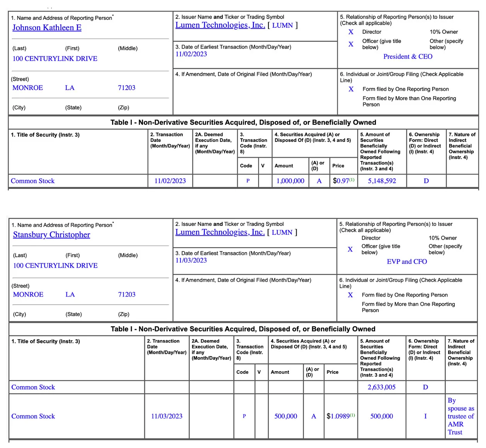Click Common Stock in the Johnson Table I row
486x448 pixels.
(x=32, y=181)
